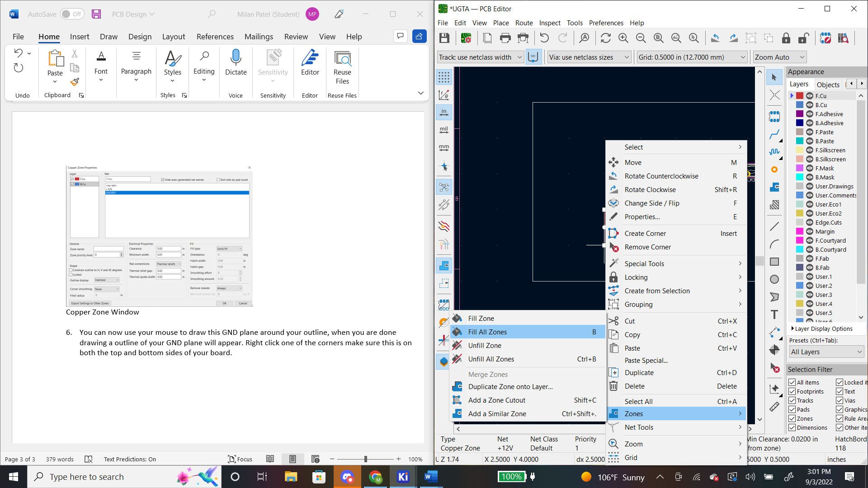Select the Measure ruler tool
This screenshot has width=868, height=488.
(774, 407)
